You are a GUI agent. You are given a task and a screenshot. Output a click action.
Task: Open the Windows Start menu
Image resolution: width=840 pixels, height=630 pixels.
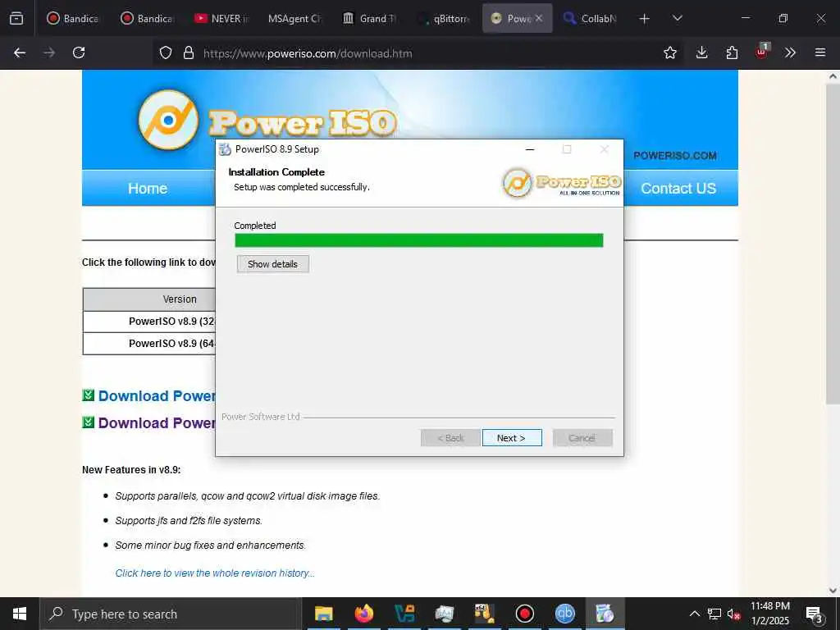click(20, 614)
